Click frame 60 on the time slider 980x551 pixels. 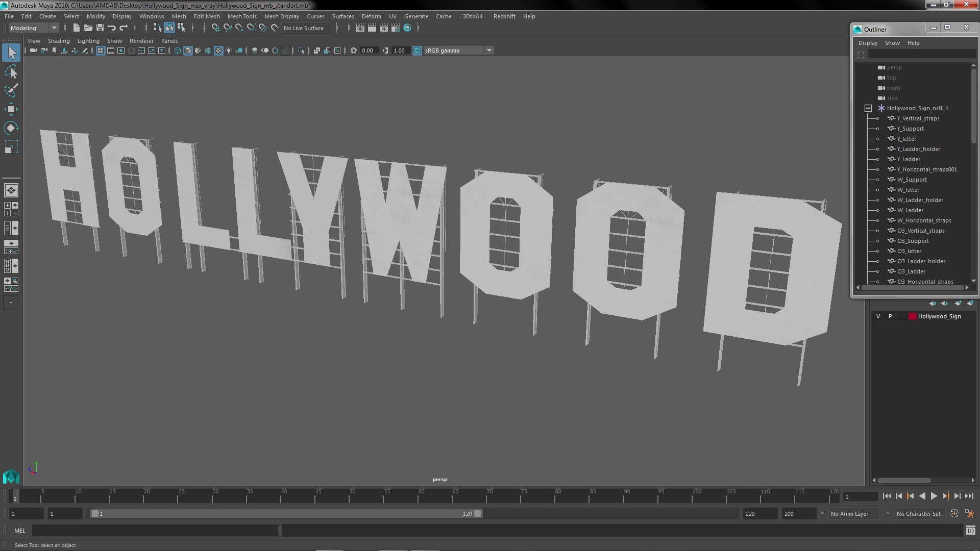pyautogui.click(x=421, y=496)
